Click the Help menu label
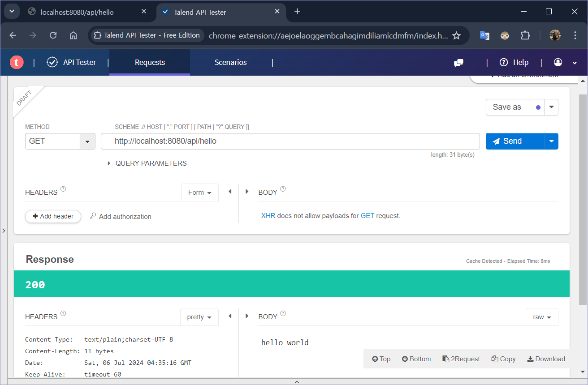This screenshot has width=588, height=385. [521, 62]
